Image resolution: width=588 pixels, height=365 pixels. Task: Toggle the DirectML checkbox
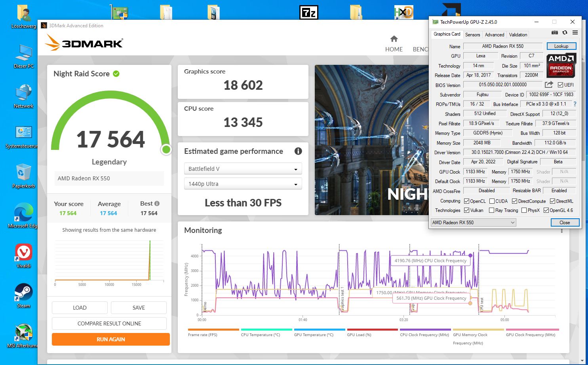click(x=552, y=201)
